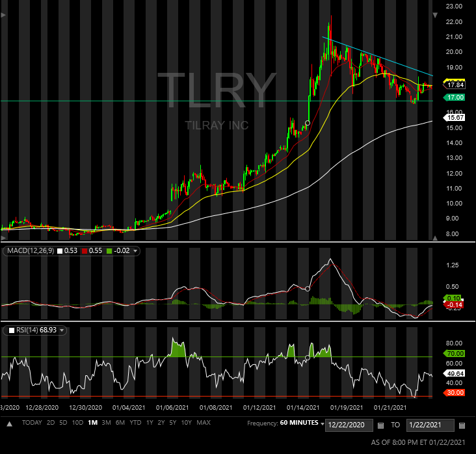Viewport: 476px width, 454px height.
Task: Open the start date calendar picker
Action: point(380,425)
